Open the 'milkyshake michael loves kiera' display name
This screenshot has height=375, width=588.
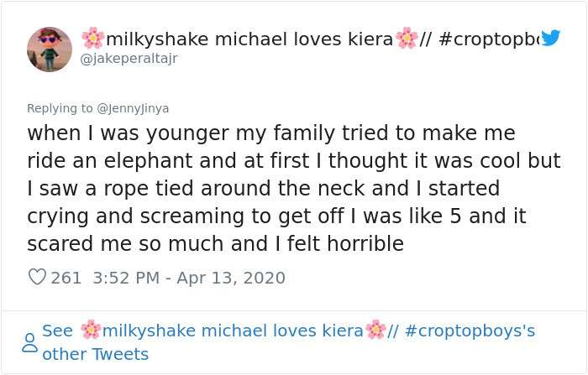point(249,39)
